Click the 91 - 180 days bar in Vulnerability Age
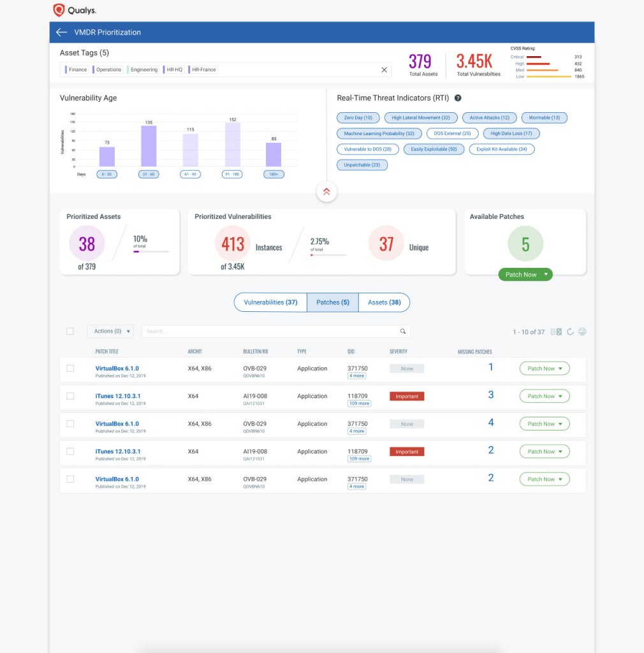Image resolution: width=644 pixels, height=653 pixels. point(233,145)
